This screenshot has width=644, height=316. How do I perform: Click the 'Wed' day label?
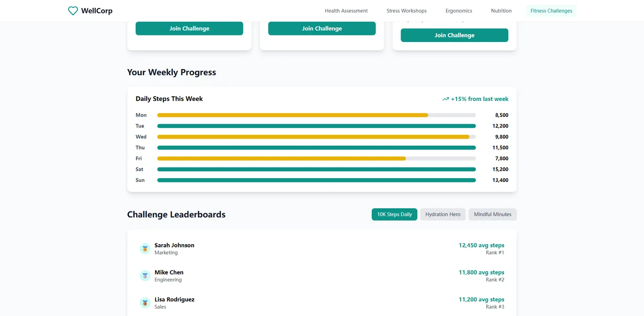point(141,137)
